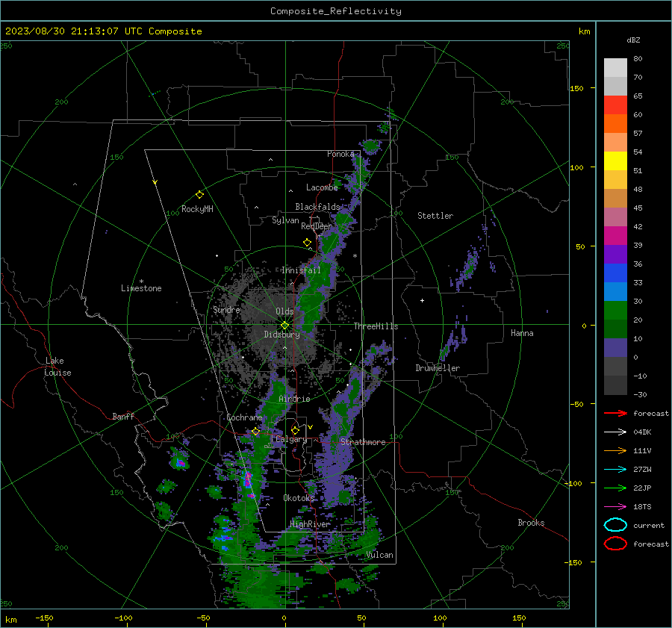Select the 18TS legend text

(x=642, y=507)
